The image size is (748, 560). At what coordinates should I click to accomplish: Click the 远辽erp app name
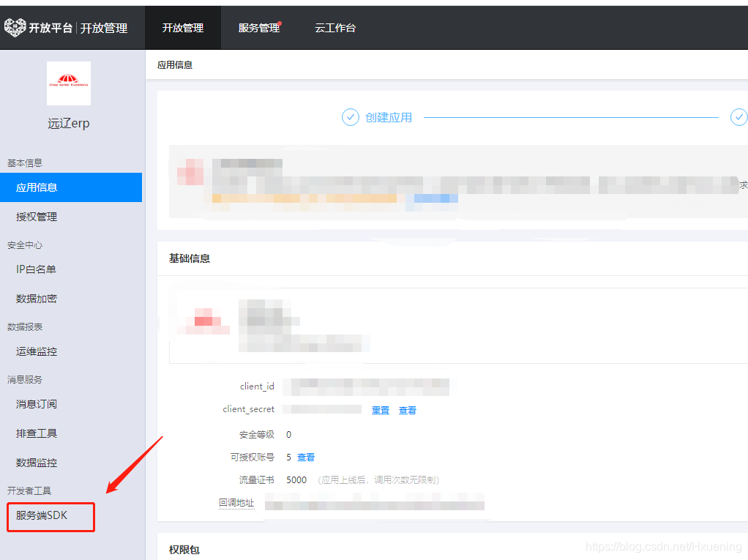[69, 124]
